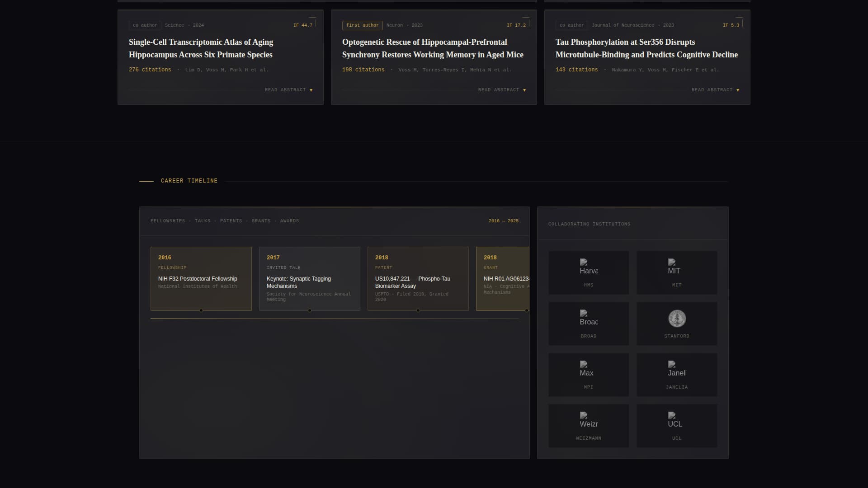Expand READ ABSTRACT on the Neuron paper
The width and height of the screenshot is (868, 488).
[502, 89]
